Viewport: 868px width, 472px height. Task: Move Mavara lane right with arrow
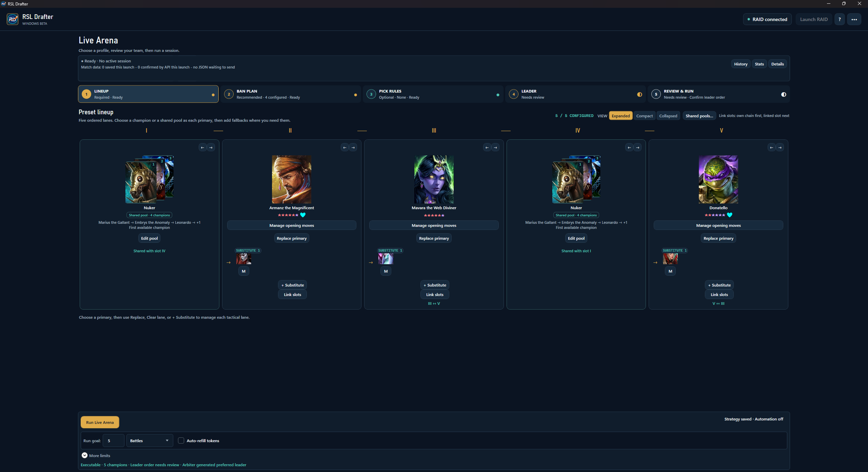(495, 147)
